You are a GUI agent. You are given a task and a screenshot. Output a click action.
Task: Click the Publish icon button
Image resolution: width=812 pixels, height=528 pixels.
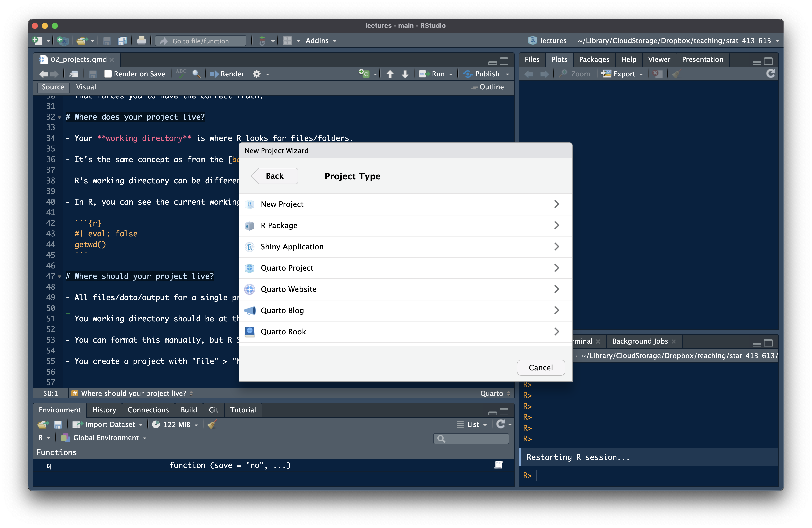(x=481, y=74)
